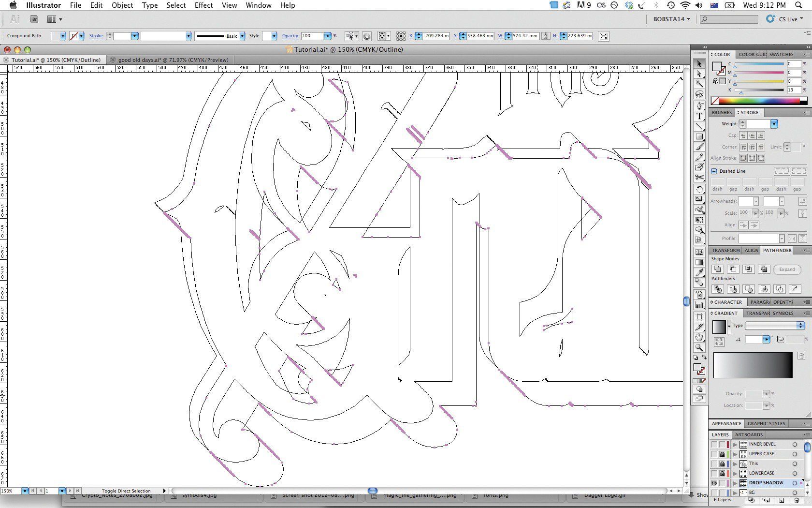Click the horizontal scrollbar thumb
The image size is (812, 508).
click(x=372, y=491)
